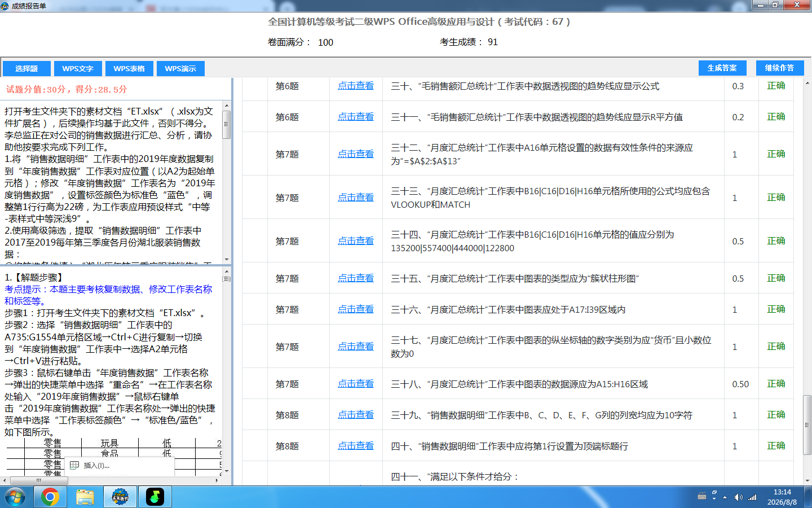
Task: Open 点击查看 link for item 三十五
Action: (356, 278)
